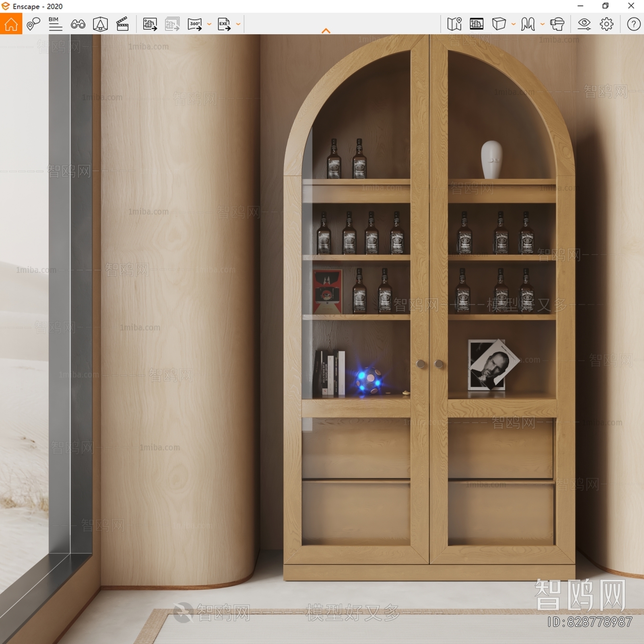Open collaborative annotations tool
This screenshot has height=644, width=644.
click(x=33, y=24)
